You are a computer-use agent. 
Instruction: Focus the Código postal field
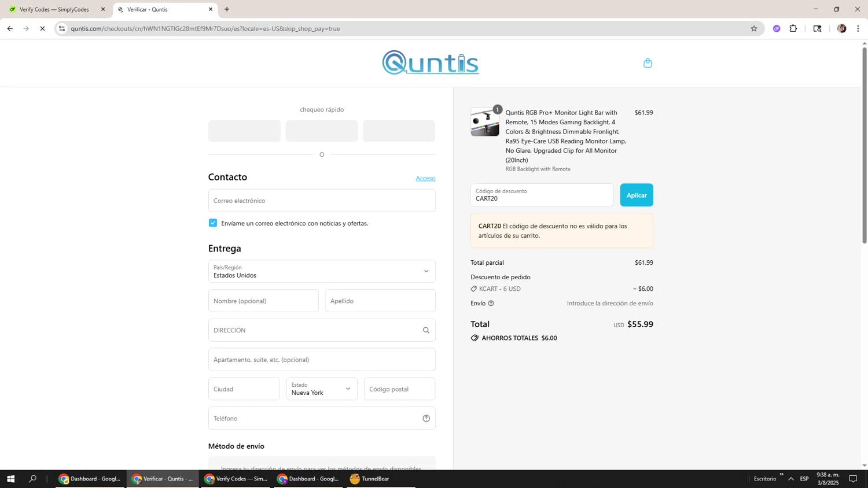coord(399,389)
